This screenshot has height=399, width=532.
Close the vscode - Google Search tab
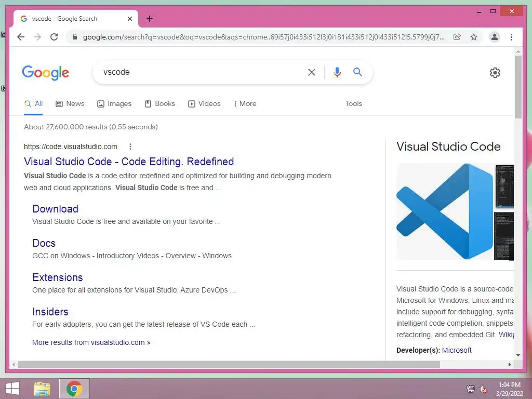pos(129,19)
